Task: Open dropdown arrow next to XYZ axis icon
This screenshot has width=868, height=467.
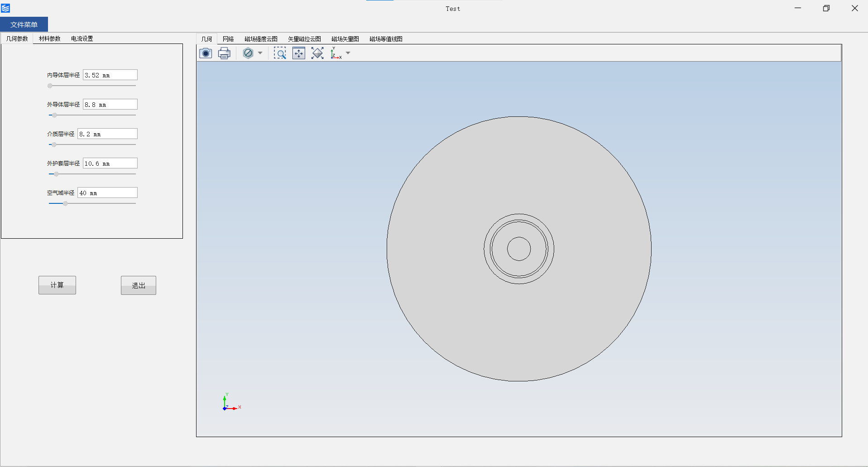Action: (348, 53)
